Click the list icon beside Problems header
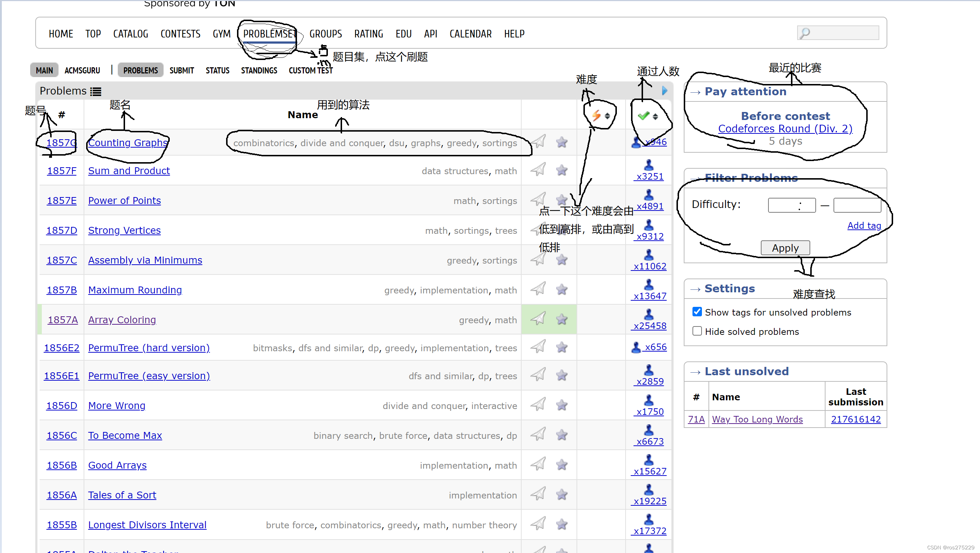980x553 pixels. pyautogui.click(x=96, y=91)
